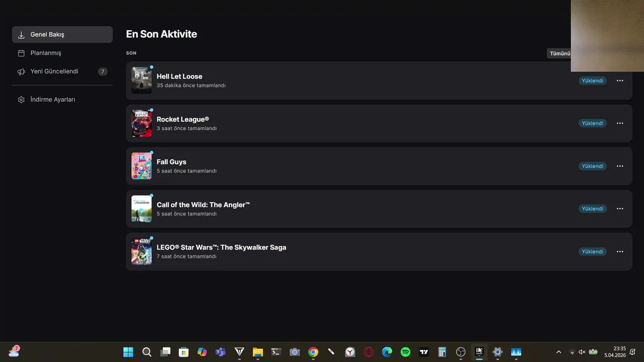This screenshot has width=644, height=362.
Task: Click The Angler cover thumbnail
Action: point(141,209)
